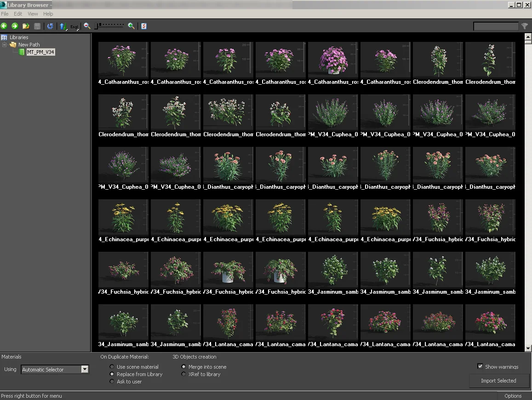This screenshot has width=532, height=400.
Task: Disable the Show warnings checkbox
Action: (x=480, y=366)
